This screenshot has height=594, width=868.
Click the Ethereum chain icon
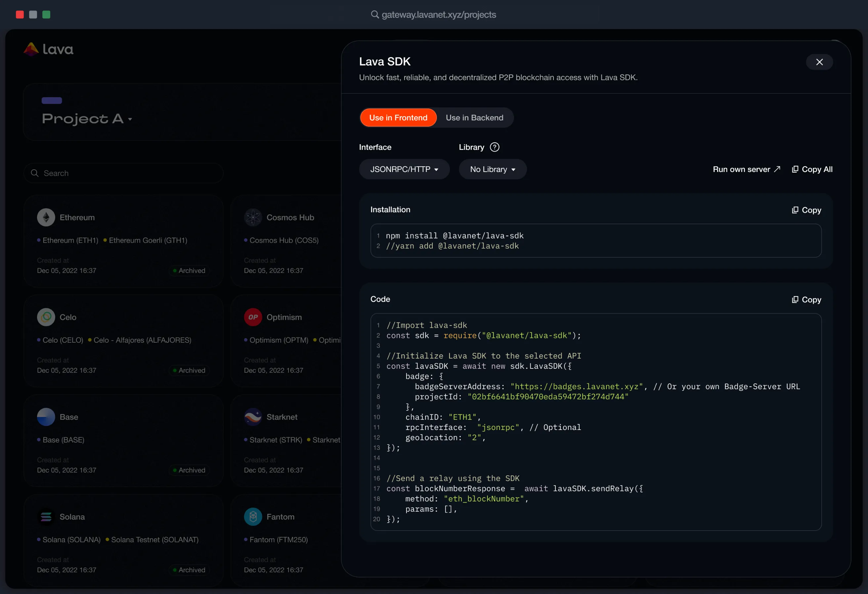[x=46, y=217]
